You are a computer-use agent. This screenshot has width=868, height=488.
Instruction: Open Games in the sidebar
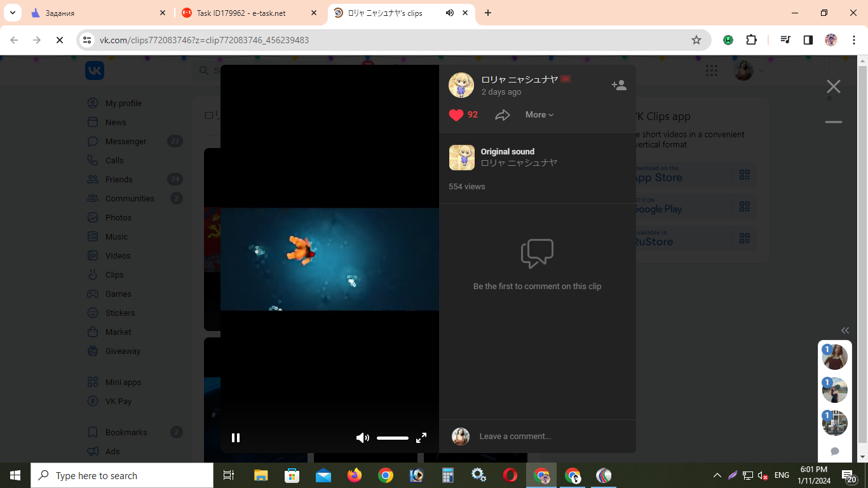118,294
